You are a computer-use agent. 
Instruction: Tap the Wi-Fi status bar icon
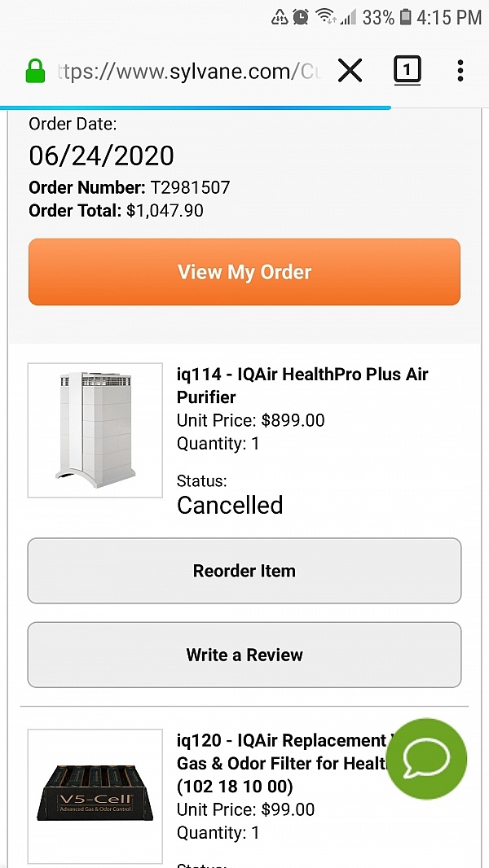pos(325,16)
